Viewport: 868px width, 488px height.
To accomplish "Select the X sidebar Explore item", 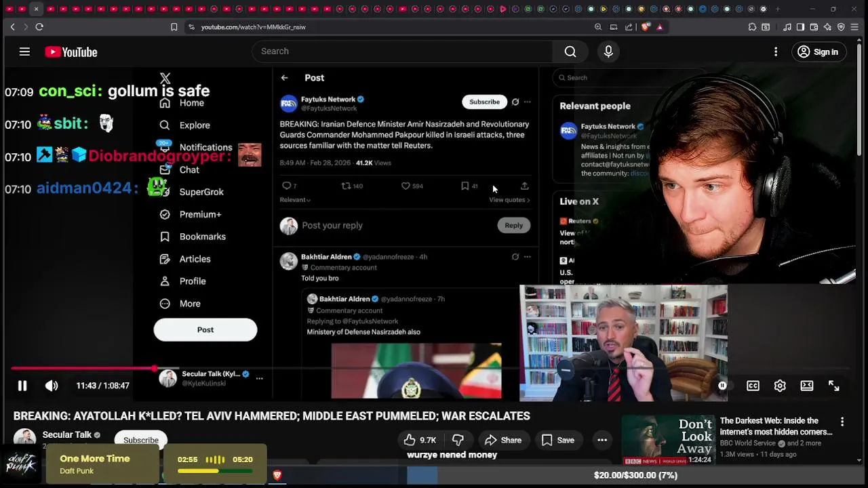I will [184, 125].
